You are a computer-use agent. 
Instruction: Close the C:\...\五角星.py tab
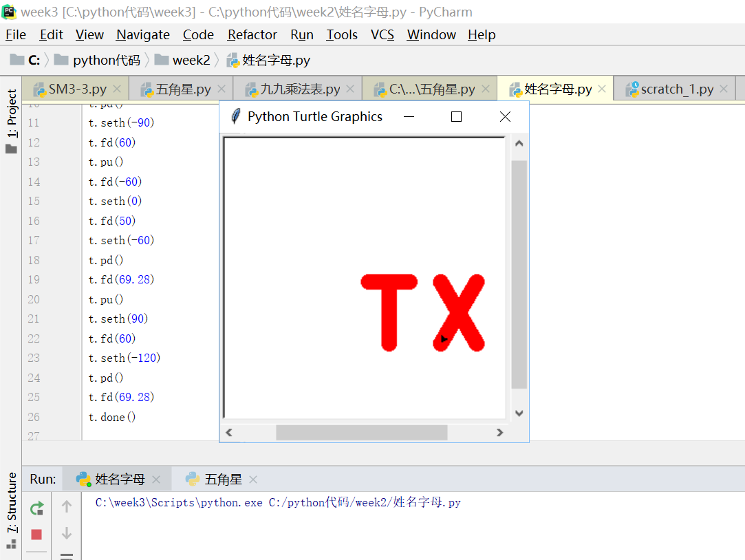click(486, 89)
